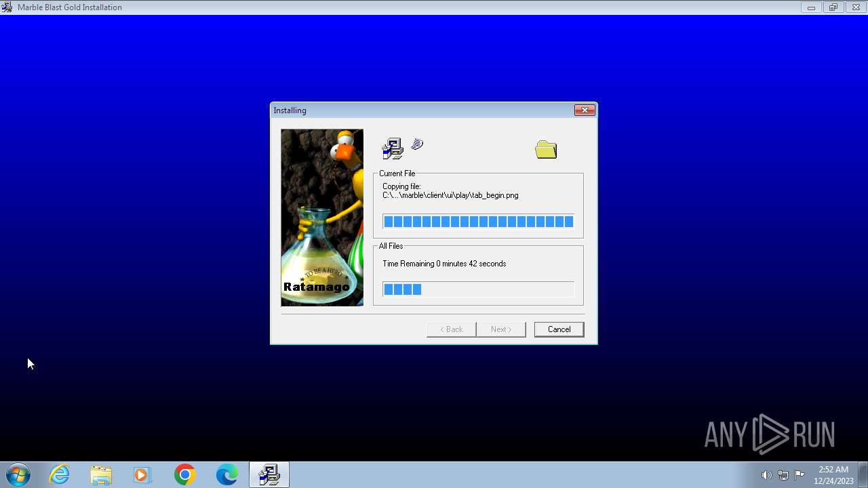This screenshot has height=488, width=868.
Task: Click the Ratamago installer artwork image
Action: coord(322,218)
